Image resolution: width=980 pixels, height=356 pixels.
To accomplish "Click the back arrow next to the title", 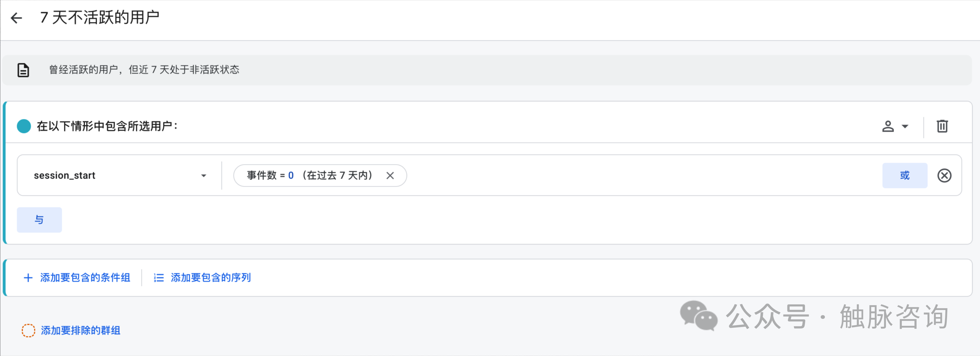I will [x=17, y=18].
